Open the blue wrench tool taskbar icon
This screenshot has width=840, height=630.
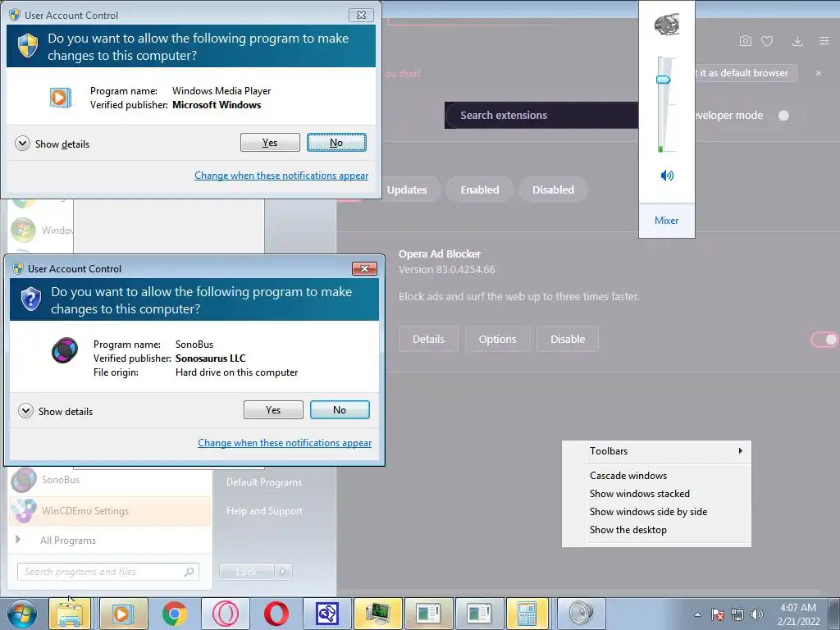coord(326,614)
